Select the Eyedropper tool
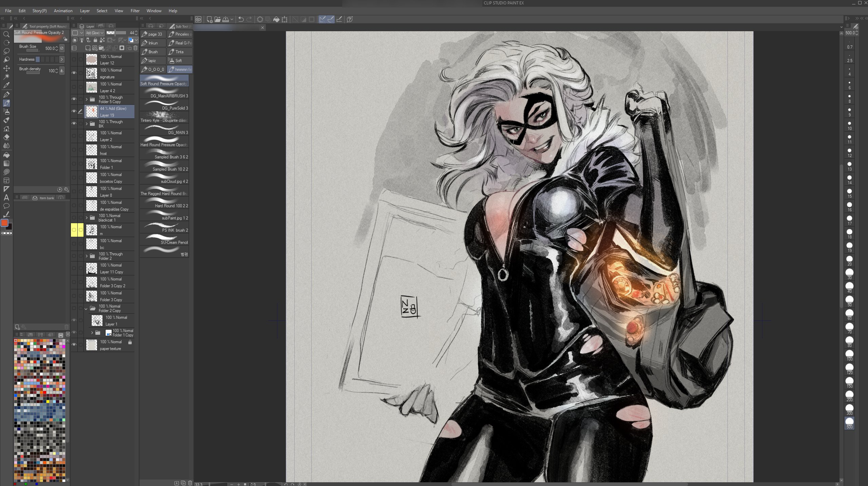This screenshot has height=486, width=868. click(x=6, y=85)
